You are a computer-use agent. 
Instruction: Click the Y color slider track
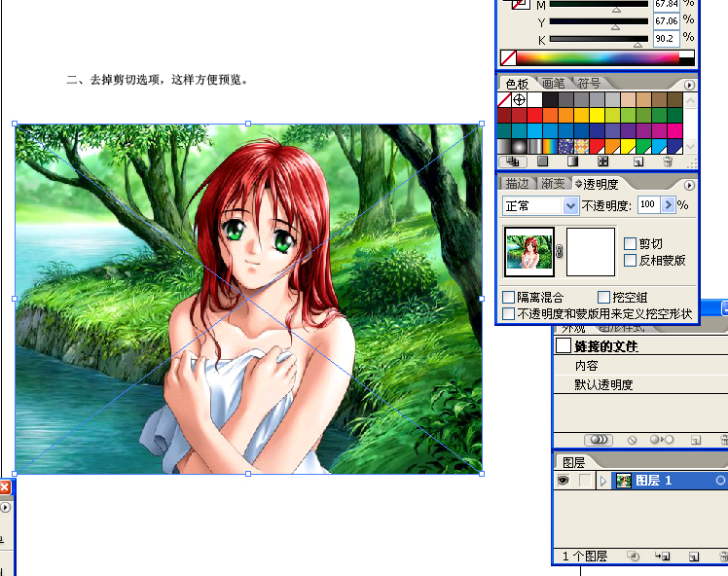tap(599, 21)
